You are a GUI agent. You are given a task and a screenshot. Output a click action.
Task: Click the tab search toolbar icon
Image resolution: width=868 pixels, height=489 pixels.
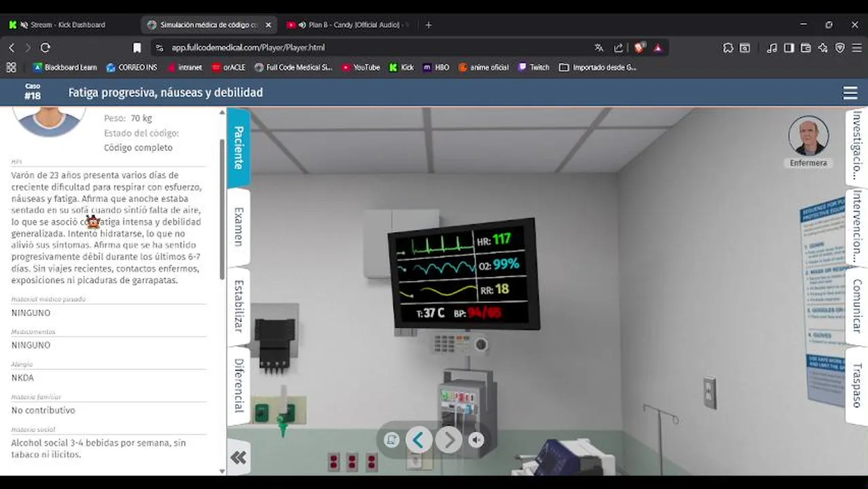point(745,48)
